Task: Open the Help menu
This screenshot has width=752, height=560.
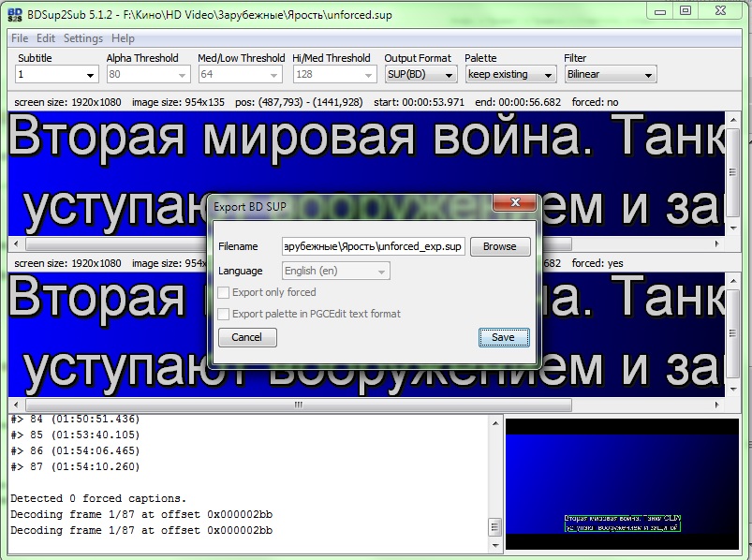Action: [123, 38]
